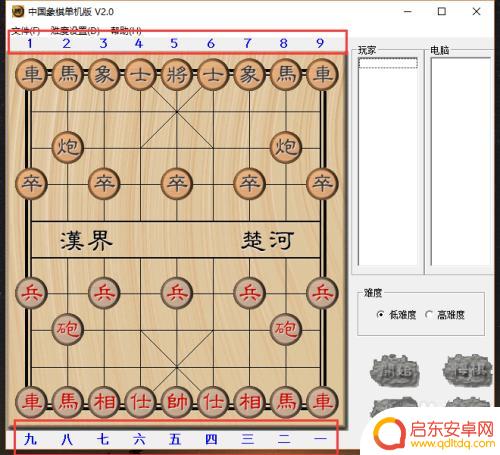Switch to 高难度 high difficulty option
The height and width of the screenshot is (455, 500).
[445, 314]
